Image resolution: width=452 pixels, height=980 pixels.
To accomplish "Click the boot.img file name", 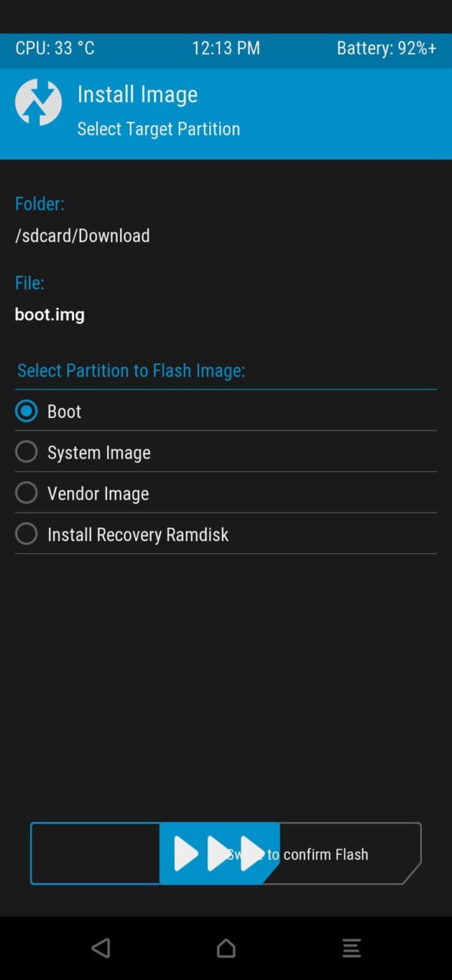I will coord(49,314).
